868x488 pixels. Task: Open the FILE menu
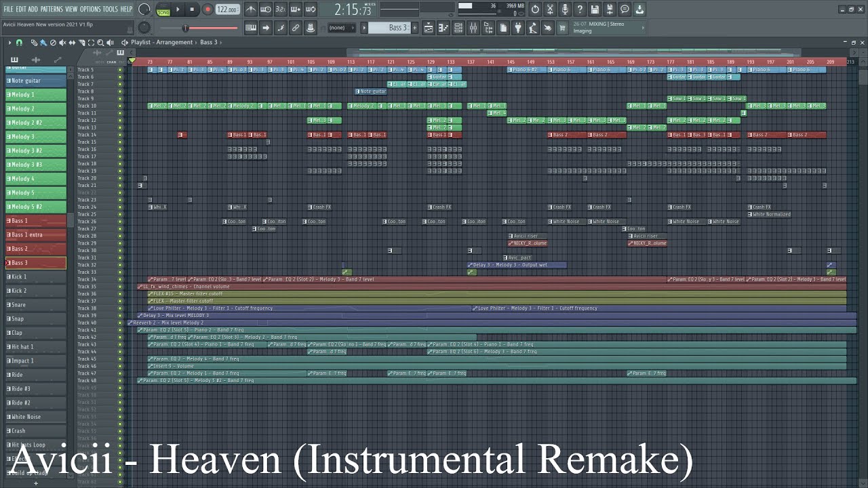pos(8,9)
